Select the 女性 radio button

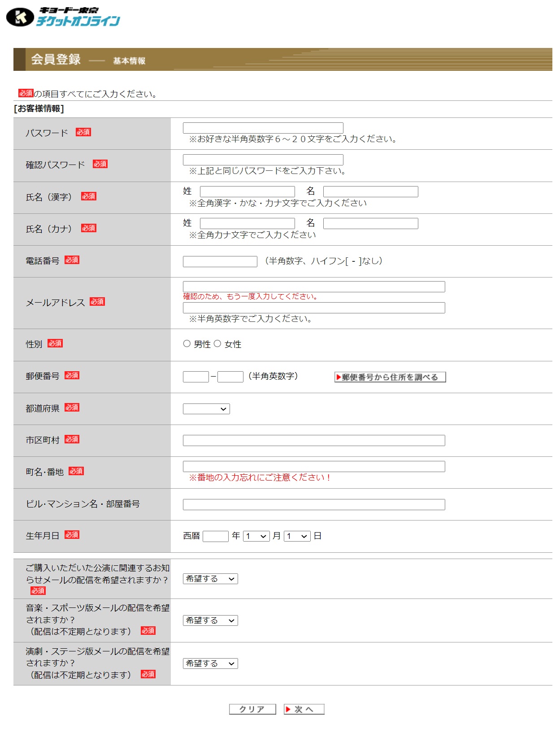point(217,344)
